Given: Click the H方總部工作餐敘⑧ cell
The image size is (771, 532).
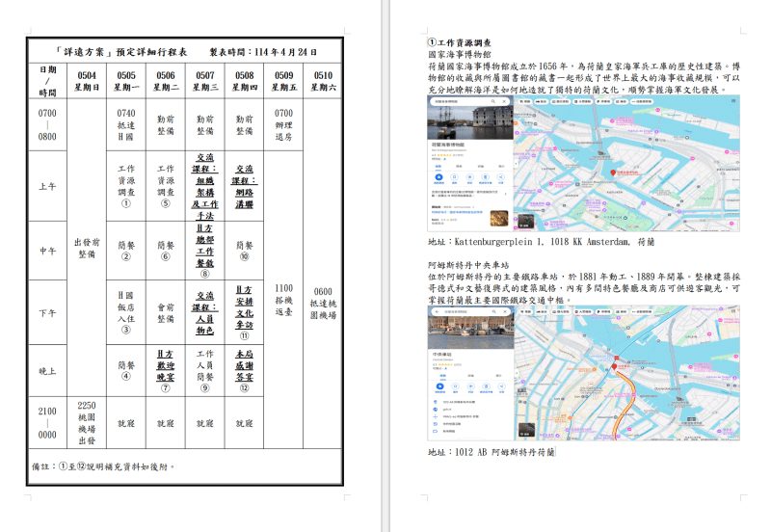Looking at the screenshot, I should click(205, 251).
